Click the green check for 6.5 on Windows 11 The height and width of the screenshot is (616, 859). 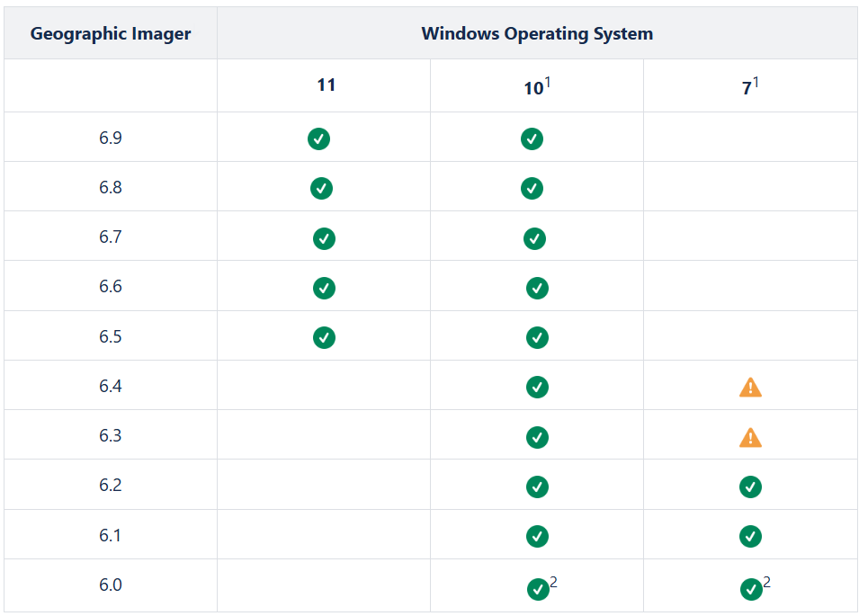click(325, 338)
